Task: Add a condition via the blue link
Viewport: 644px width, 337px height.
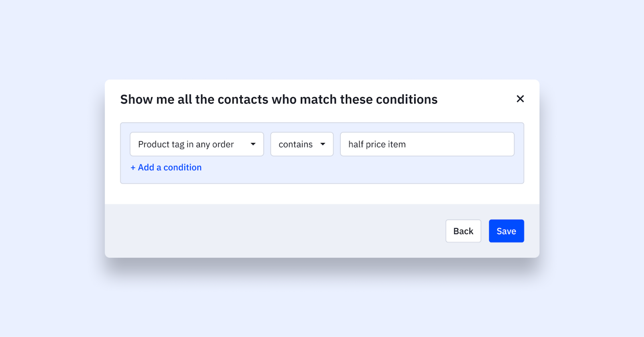Action: coord(166,167)
